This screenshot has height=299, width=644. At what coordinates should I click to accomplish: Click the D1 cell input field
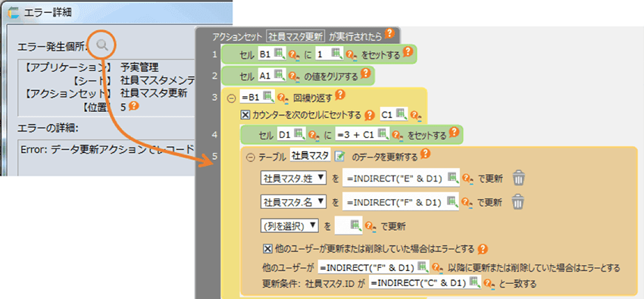click(292, 134)
